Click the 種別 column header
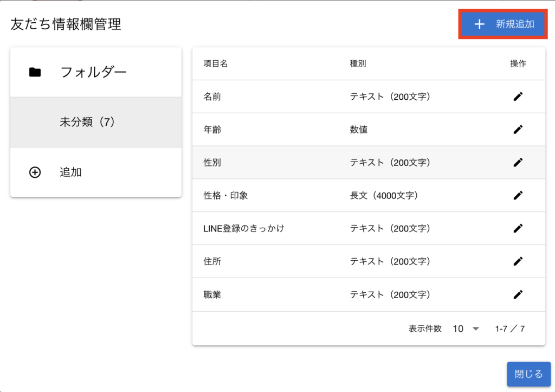The height and width of the screenshot is (392, 555). point(358,63)
